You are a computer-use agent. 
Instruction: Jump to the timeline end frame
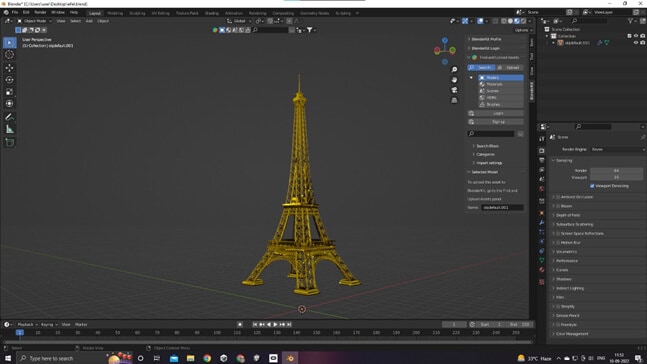pos(289,325)
